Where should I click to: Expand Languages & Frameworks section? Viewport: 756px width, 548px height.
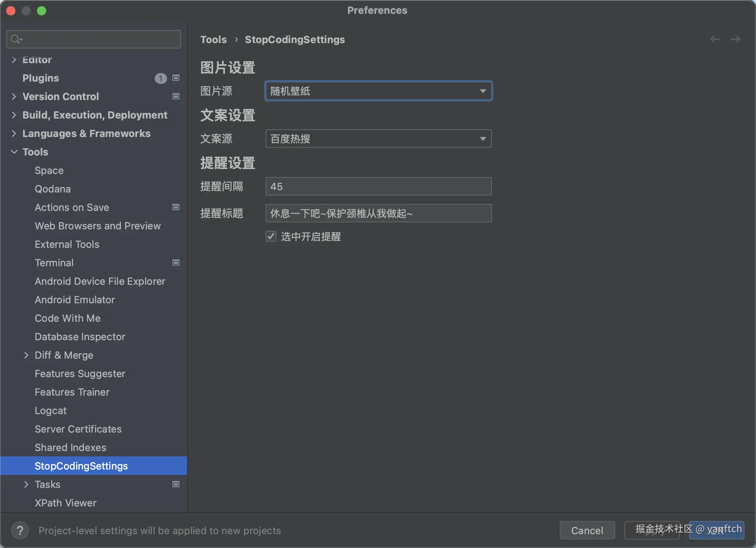[x=14, y=134]
